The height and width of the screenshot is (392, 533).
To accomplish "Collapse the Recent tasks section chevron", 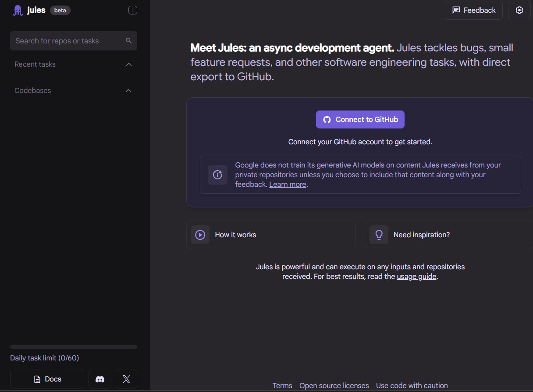I will [x=129, y=64].
